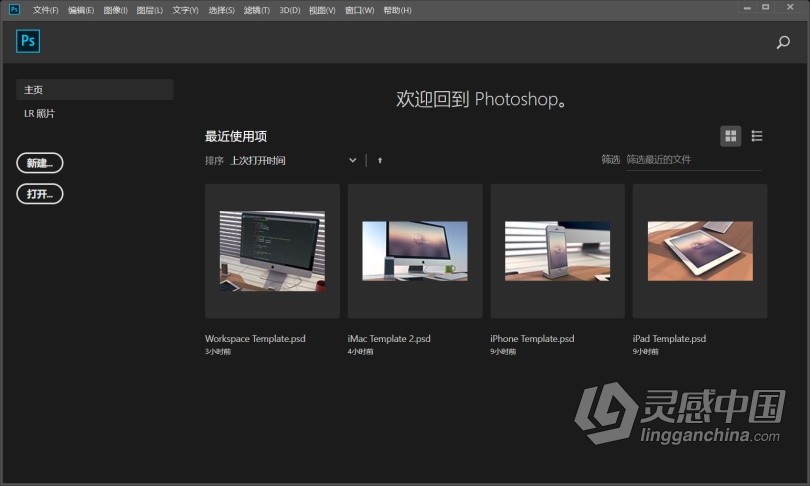
Task: Open the 视图(V) menu
Action: 322,10
